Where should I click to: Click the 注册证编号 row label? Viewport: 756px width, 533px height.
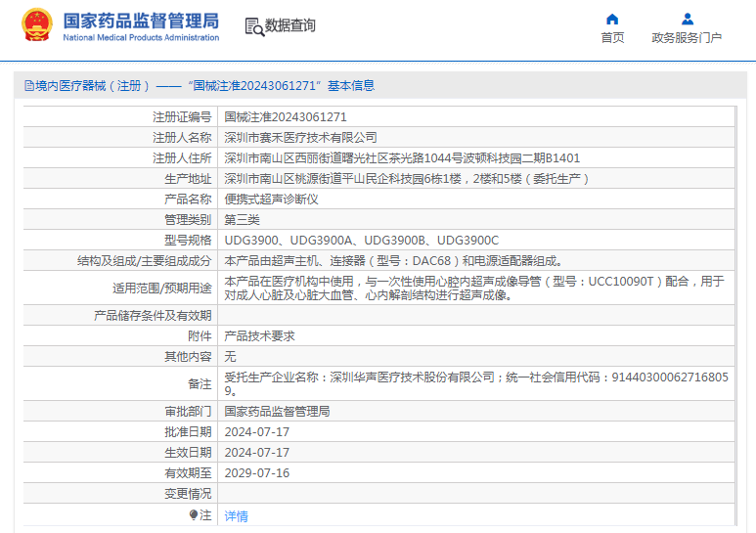[182, 117]
